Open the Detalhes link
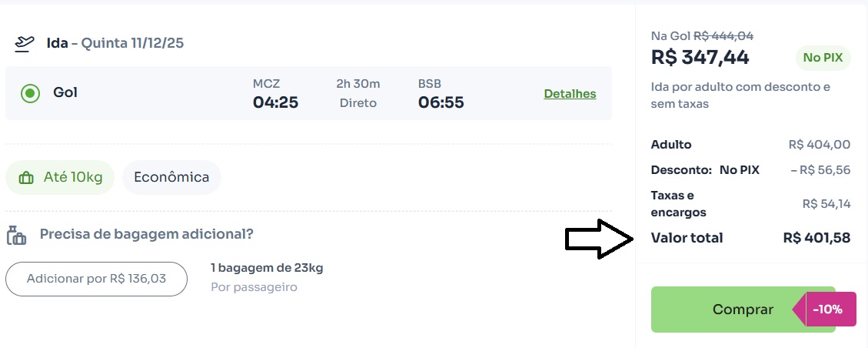Image resolution: width=868 pixels, height=348 pixels. coord(570,94)
